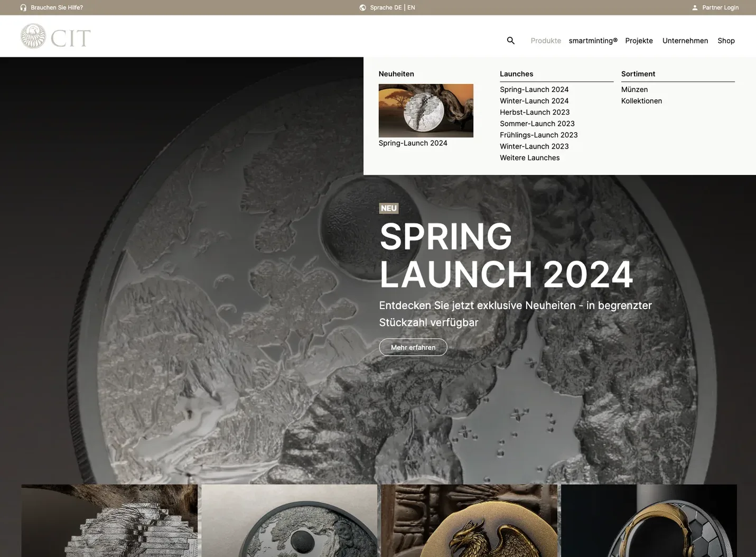Click Spring-Launch 2024 caption under Neuheiten image
The height and width of the screenshot is (557, 756).
tap(413, 143)
